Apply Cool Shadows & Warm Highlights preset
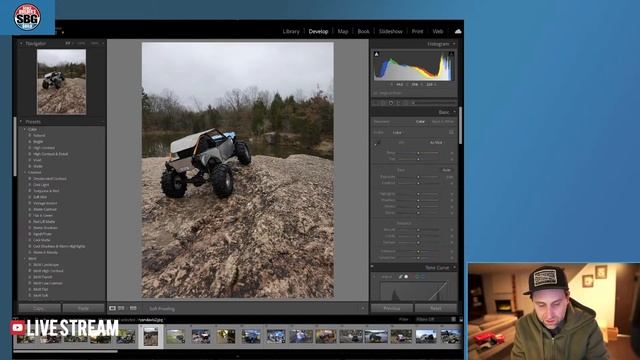 [x=59, y=247]
